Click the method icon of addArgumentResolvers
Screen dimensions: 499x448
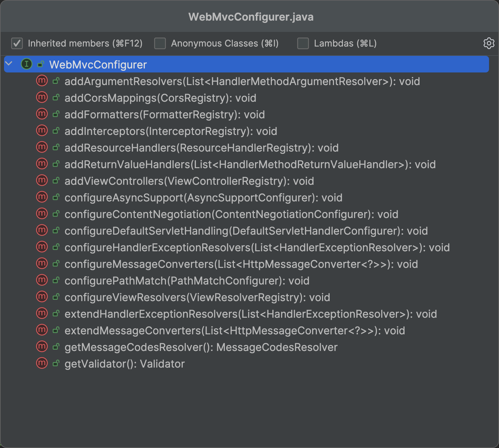(x=42, y=81)
